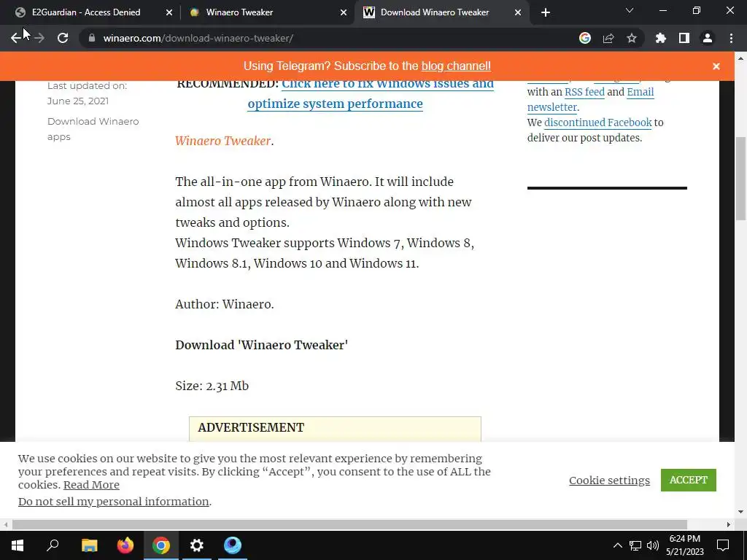
Task: Close the Download Winaero Tweaker tab
Action: pos(518,12)
